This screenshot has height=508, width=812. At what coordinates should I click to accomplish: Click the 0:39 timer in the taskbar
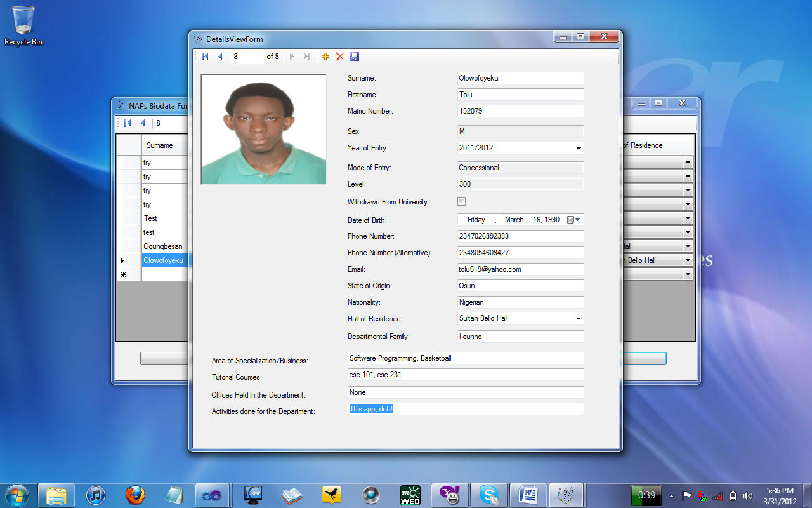pos(646,495)
